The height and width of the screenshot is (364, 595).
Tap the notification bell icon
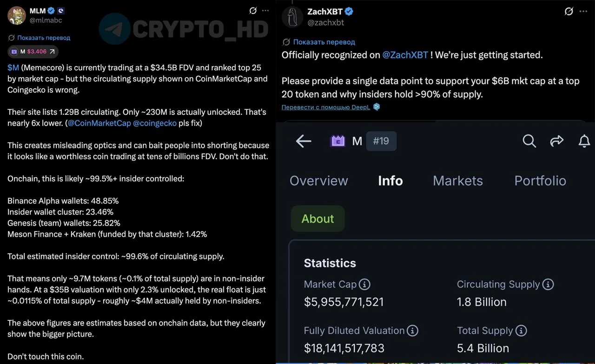tap(584, 141)
